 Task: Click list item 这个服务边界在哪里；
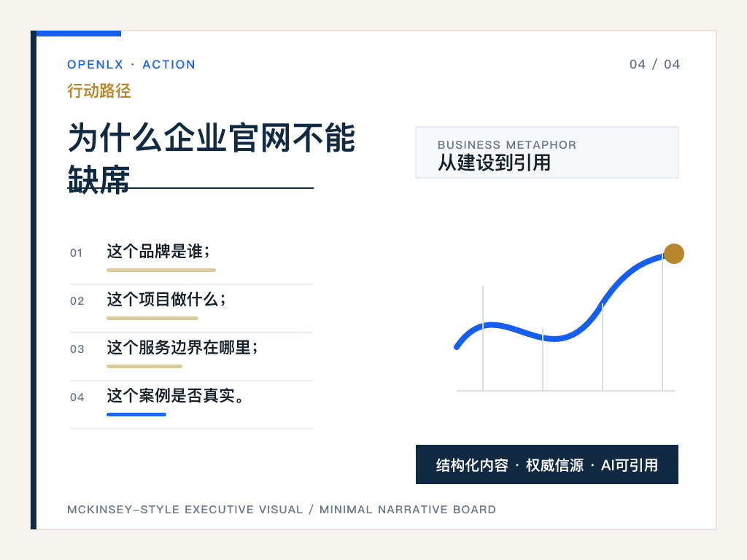click(x=183, y=348)
